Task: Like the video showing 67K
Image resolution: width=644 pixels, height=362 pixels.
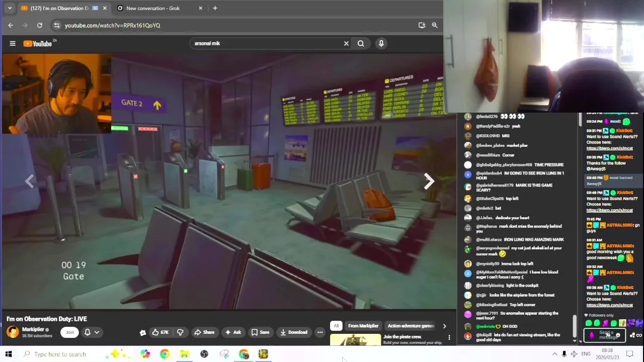Action: coord(160,332)
